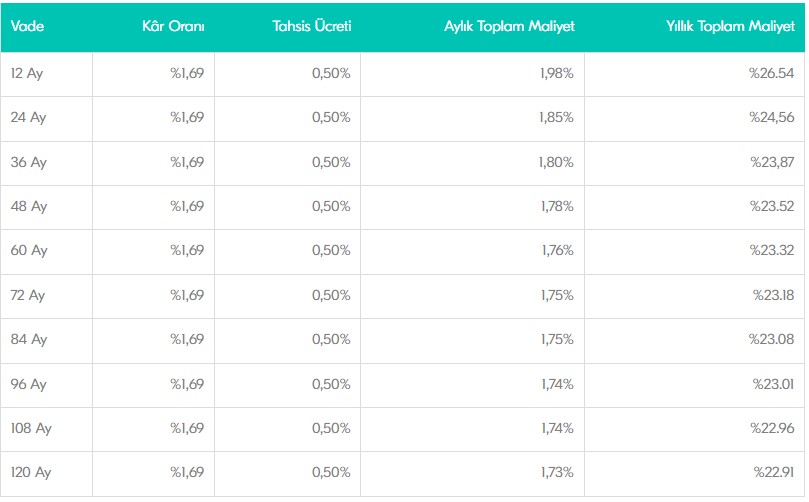Screen dimensions: 809x502
Task: Click the 1,98% monthly cost cell
Action: point(557,73)
